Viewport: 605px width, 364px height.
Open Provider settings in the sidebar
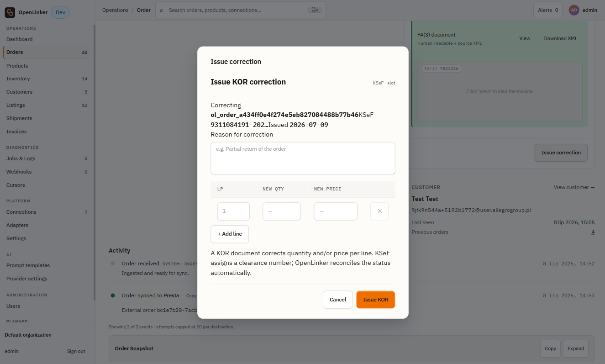47,279
